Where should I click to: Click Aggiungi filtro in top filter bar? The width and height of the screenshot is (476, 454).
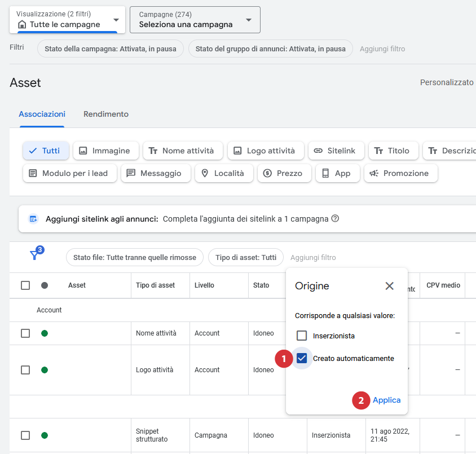tap(382, 49)
